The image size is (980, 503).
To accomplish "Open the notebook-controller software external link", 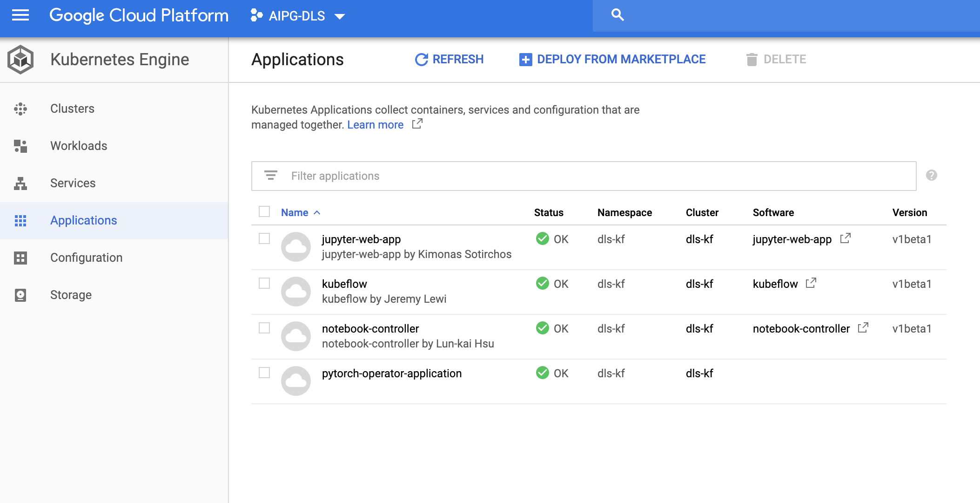I will tap(864, 328).
